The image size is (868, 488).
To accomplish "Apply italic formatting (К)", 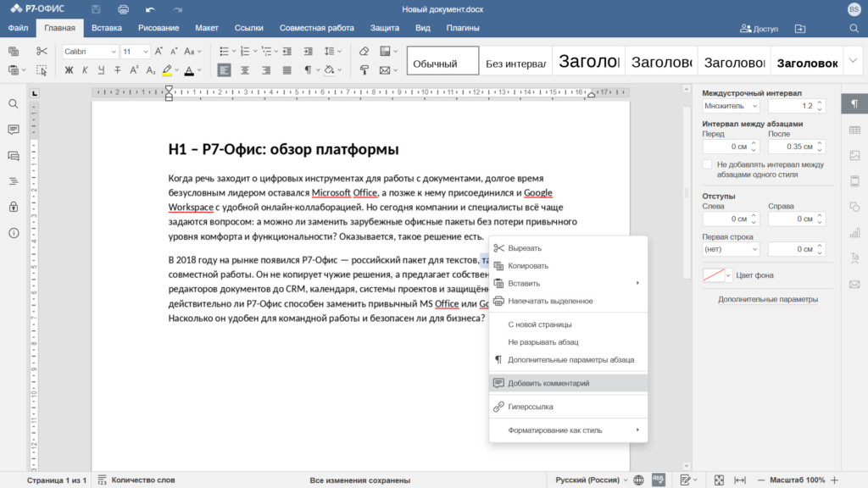I will [85, 70].
